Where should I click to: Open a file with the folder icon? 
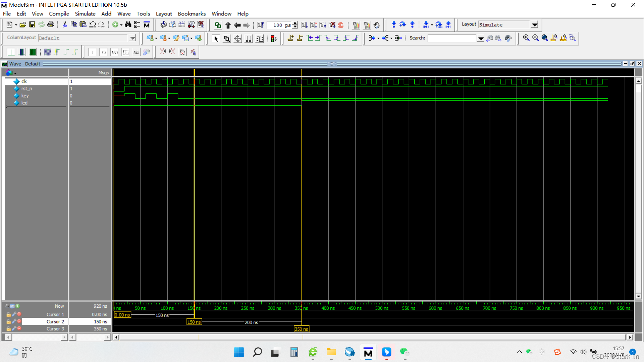coord(23,25)
